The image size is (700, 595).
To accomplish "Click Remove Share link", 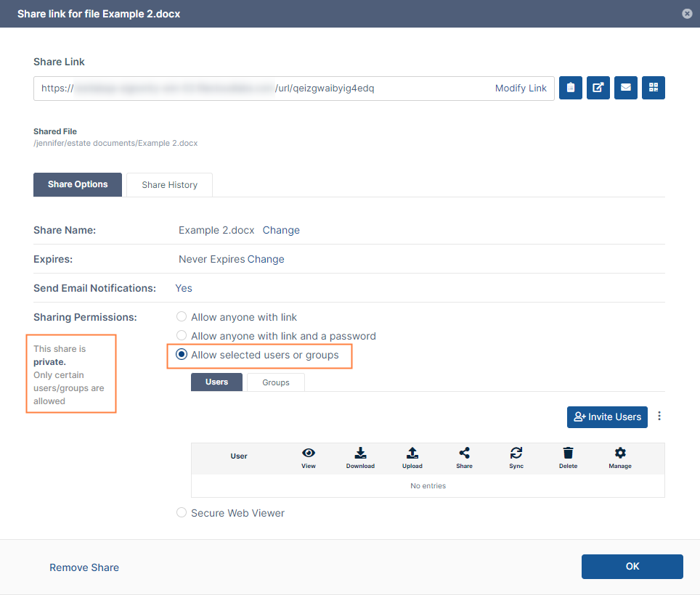I will click(84, 567).
